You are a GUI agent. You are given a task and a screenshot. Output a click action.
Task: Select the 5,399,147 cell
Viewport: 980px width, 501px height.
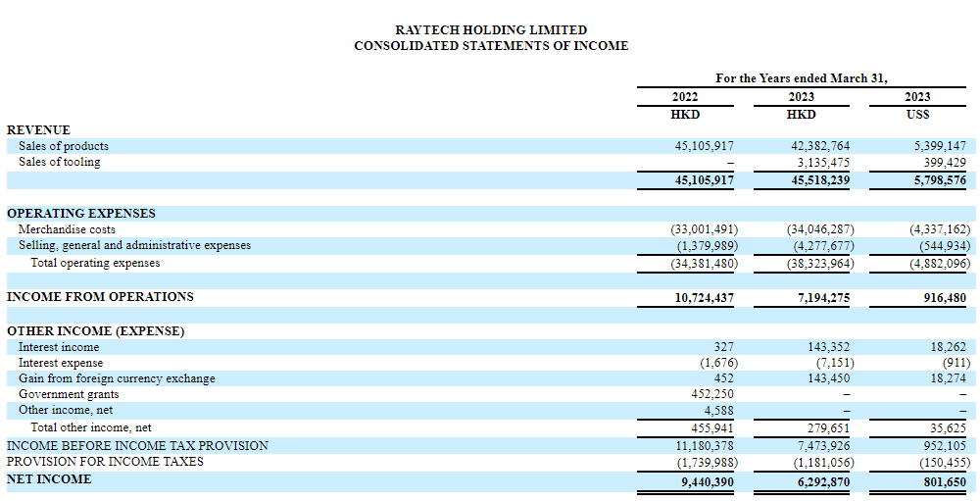tap(940, 146)
